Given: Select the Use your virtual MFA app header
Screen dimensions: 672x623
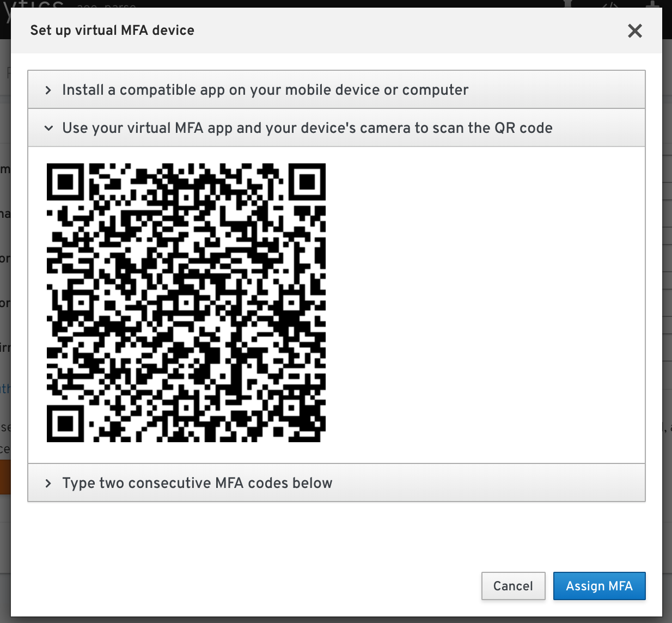Looking at the screenshot, I should pos(337,127).
